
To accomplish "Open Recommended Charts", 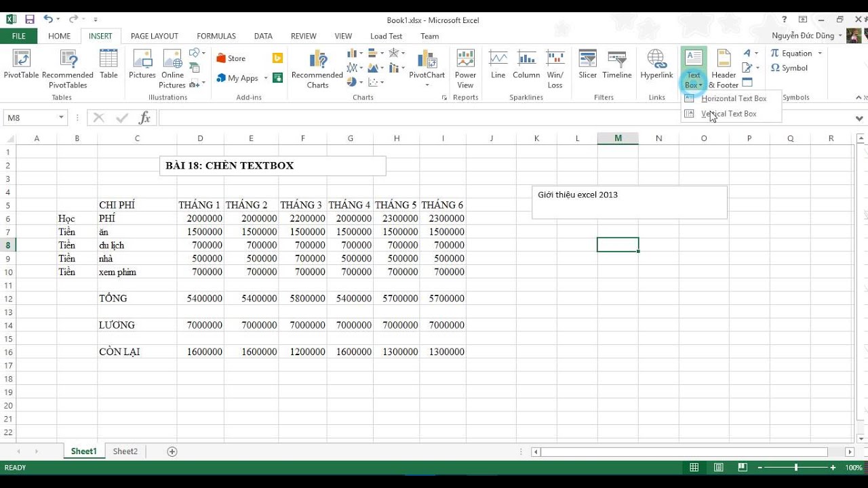I will tap(317, 68).
